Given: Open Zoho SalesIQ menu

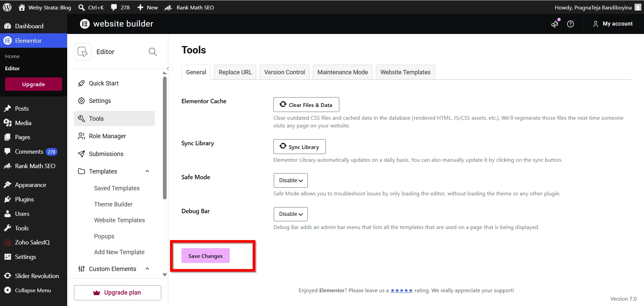Looking at the screenshot, I should click(x=34, y=242).
